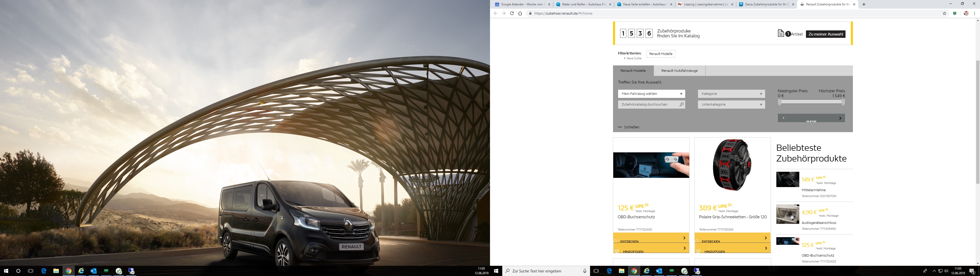Click the Polaire Grip-Schneeketten - Größe 120 title
This screenshot has width=980, height=276.
733,217
